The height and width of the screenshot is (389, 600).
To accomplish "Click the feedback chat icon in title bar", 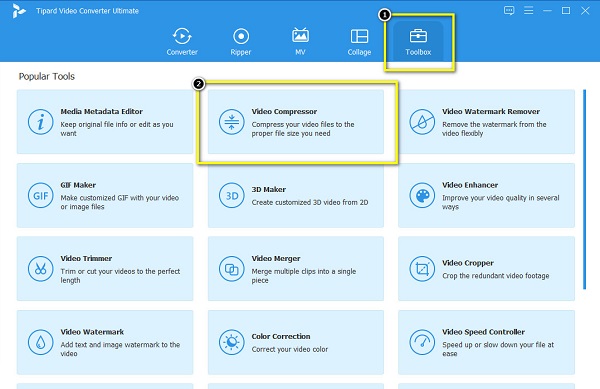I will [509, 10].
